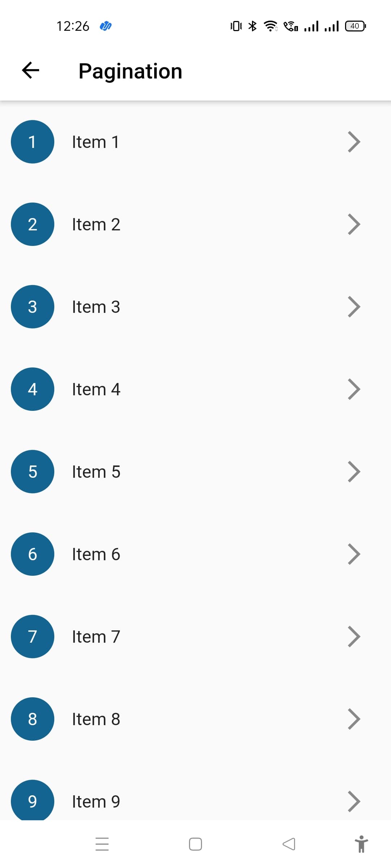Viewport: 391px width, 868px height.
Task: Tap the circle avatar numbered 9
Action: coord(33,800)
